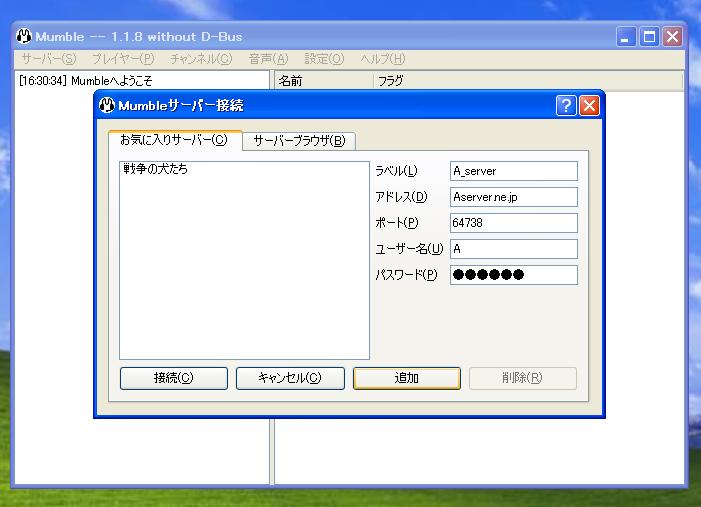Click the dialog help question mark button
701x507 pixels.
point(566,106)
